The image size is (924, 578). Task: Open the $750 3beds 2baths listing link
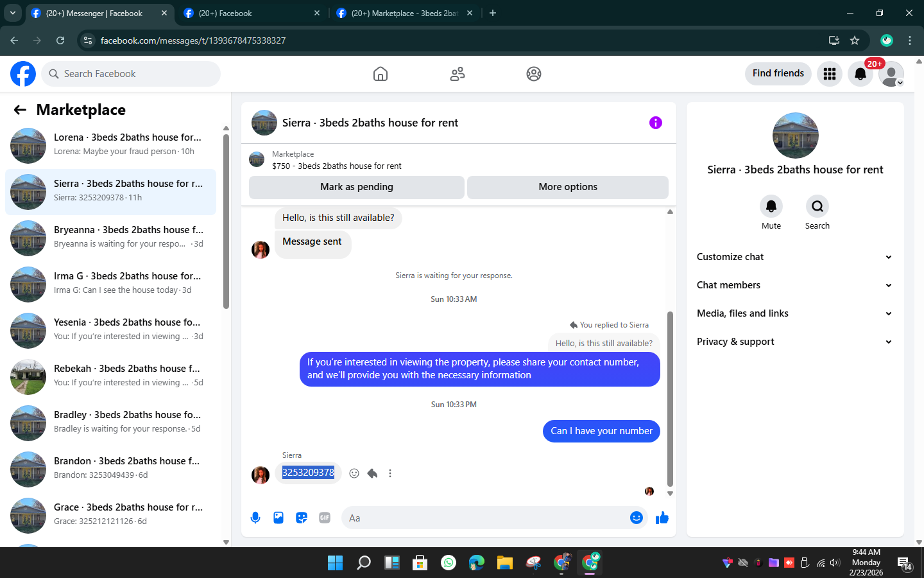click(337, 166)
